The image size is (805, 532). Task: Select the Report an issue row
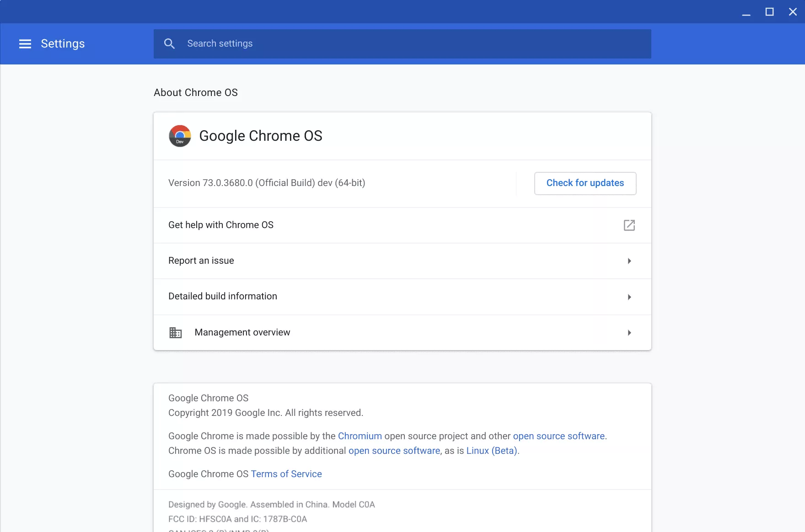(201, 261)
